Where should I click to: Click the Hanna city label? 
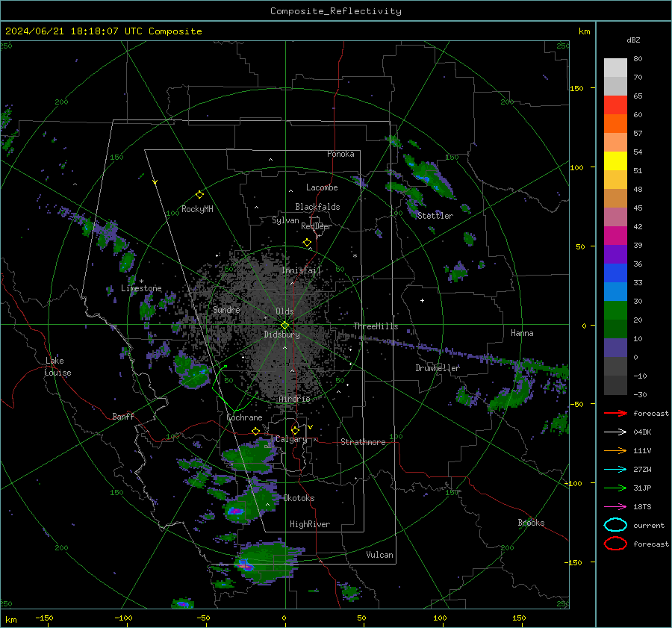(522, 333)
